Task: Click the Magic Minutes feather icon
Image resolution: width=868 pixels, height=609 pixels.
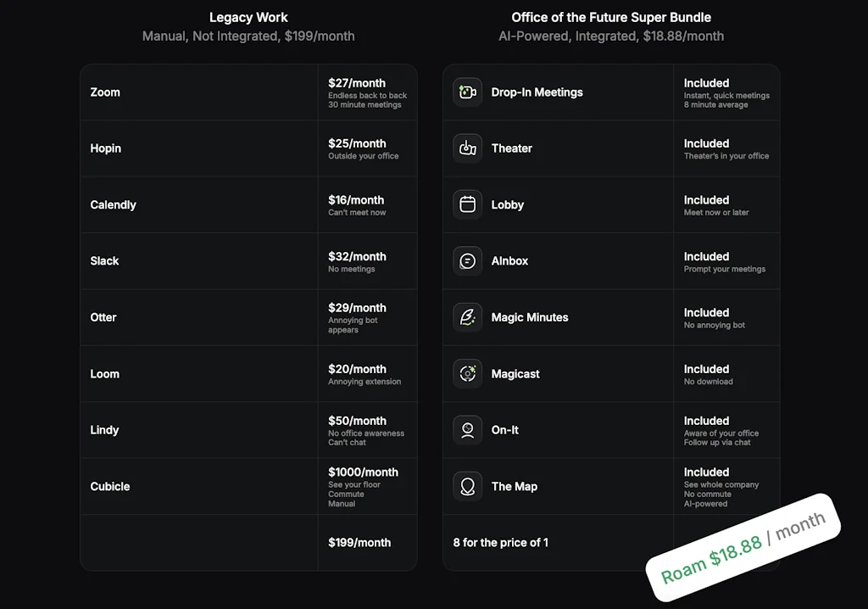Action: coord(467,317)
